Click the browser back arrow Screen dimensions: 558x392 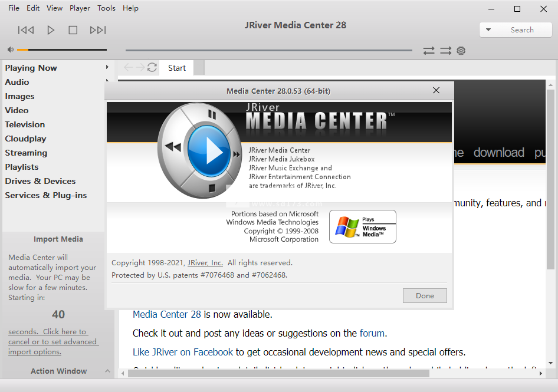tap(129, 68)
